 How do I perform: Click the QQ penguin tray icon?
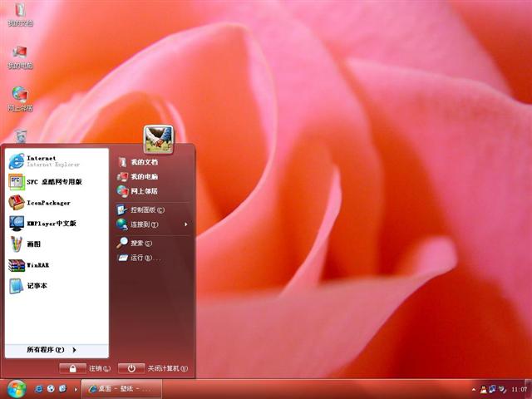483,388
